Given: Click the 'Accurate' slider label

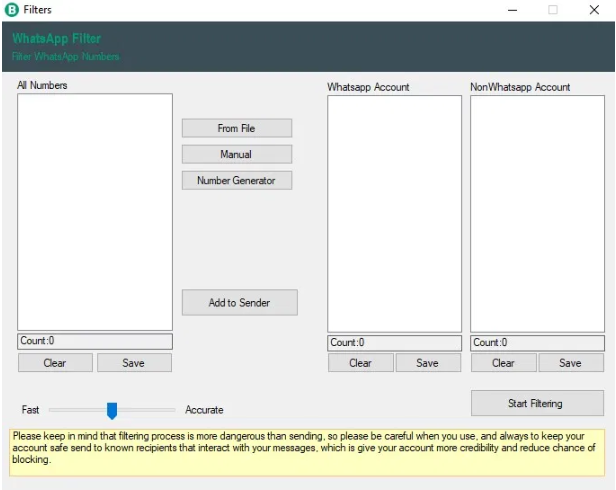Looking at the screenshot, I should [x=204, y=410].
